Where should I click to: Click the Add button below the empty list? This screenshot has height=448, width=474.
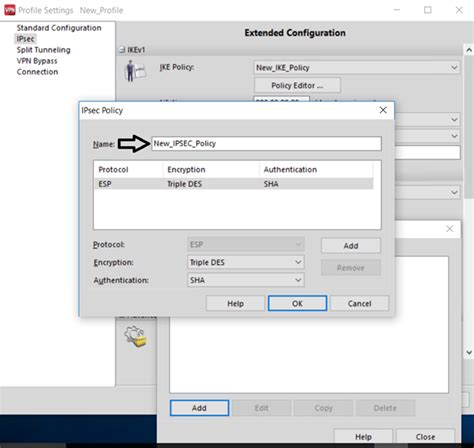click(x=199, y=408)
